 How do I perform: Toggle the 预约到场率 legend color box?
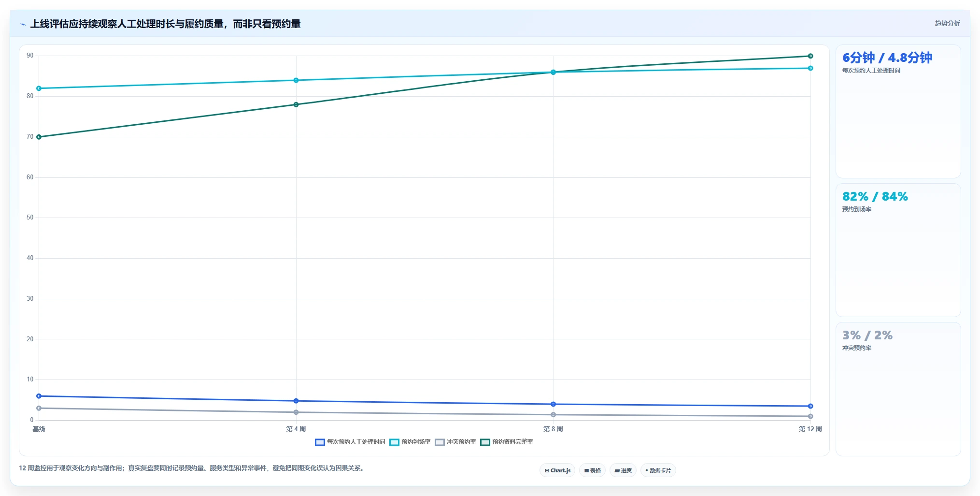coord(394,442)
